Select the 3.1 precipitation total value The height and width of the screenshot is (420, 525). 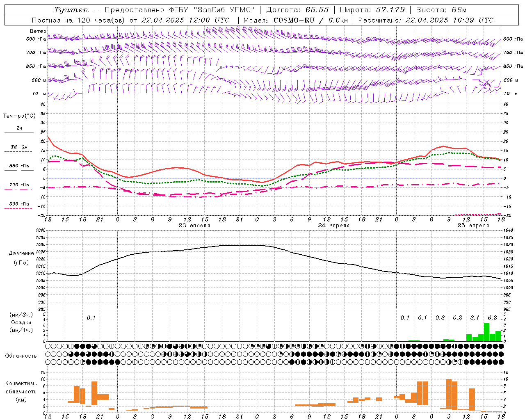pyautogui.click(x=475, y=317)
